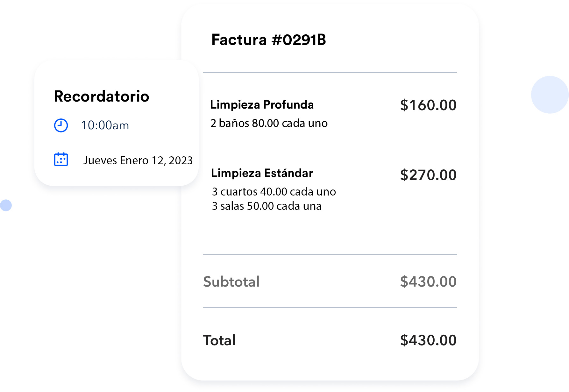Click the grey Subtotal $430.00 amount
This screenshot has width=569, height=392.
click(x=428, y=282)
